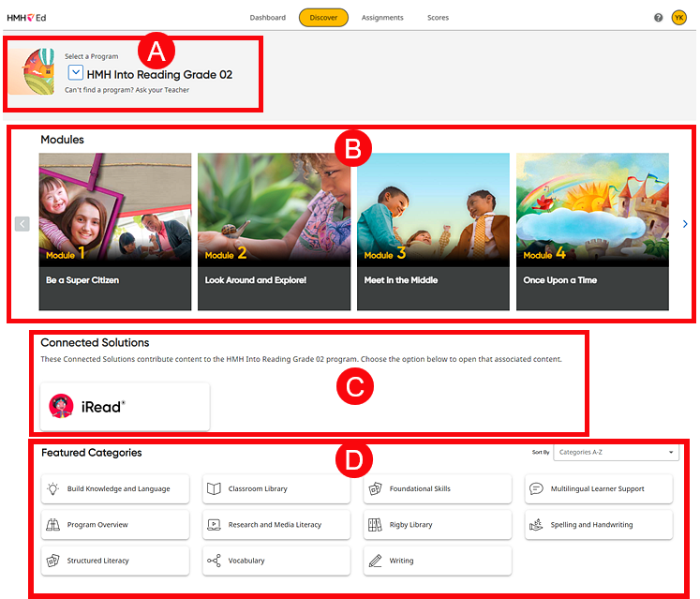
Task: Click the iRead character avatar icon
Action: pos(61,406)
